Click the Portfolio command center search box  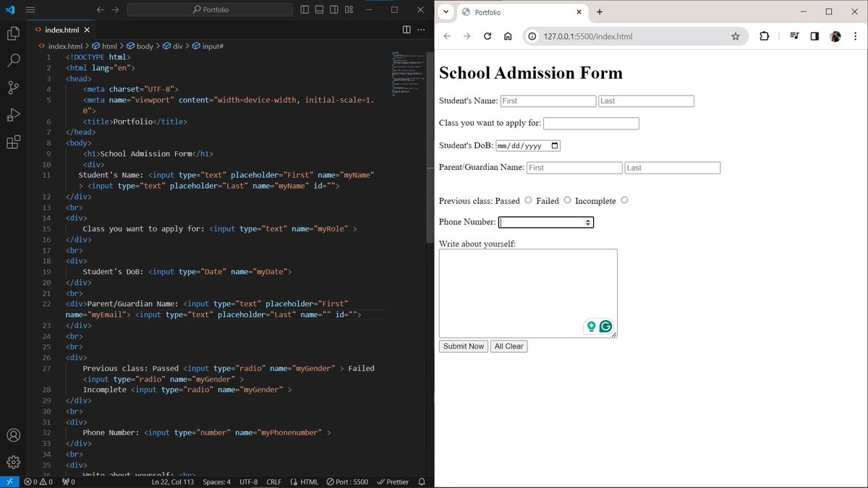(x=210, y=10)
